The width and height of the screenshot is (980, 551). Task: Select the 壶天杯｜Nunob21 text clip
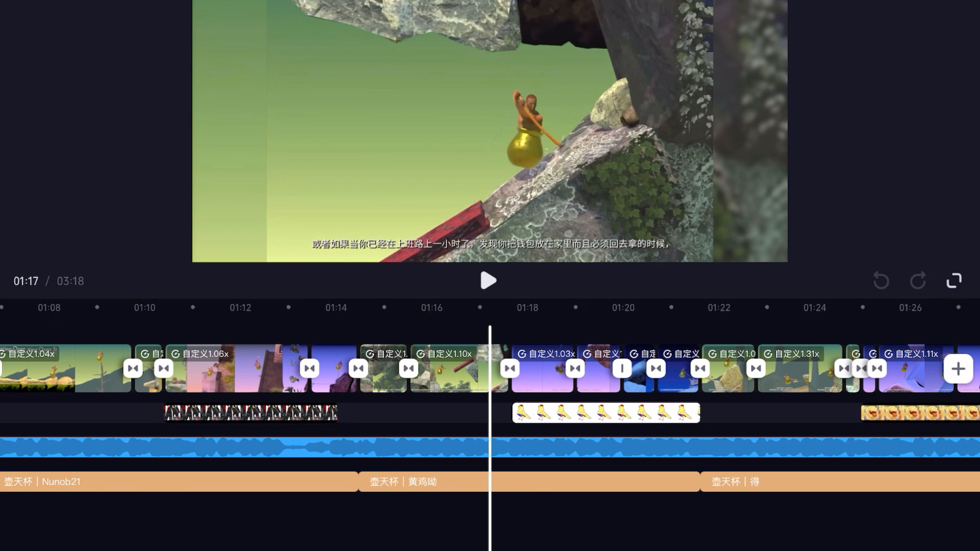coord(179,482)
